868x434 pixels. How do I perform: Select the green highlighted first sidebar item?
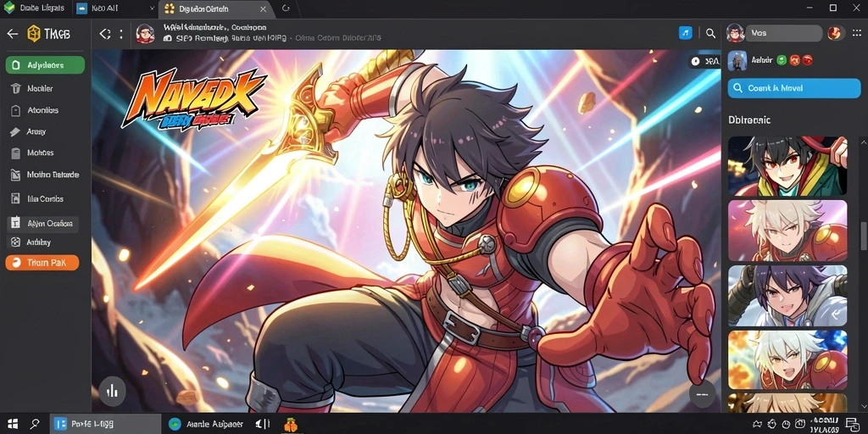coord(45,64)
